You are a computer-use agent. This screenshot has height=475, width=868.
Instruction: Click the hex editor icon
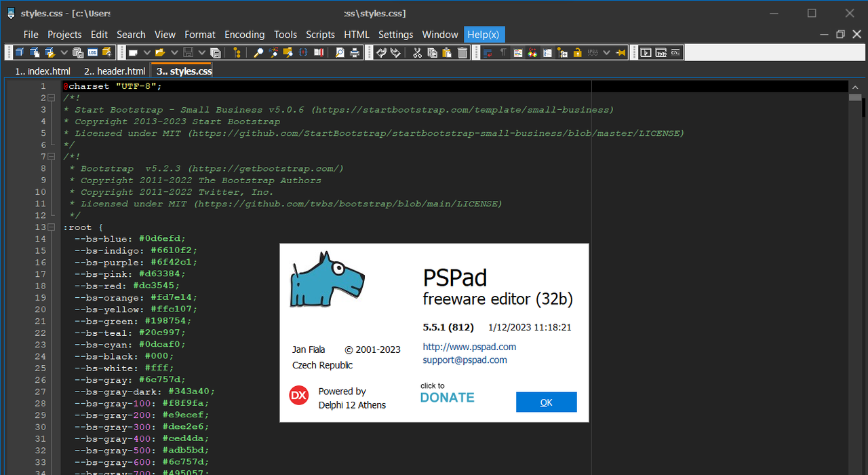click(660, 52)
